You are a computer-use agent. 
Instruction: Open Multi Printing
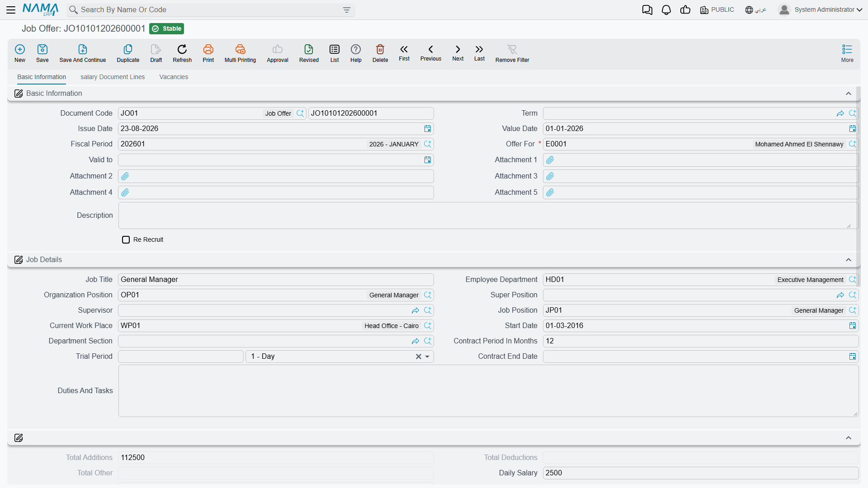(x=240, y=53)
